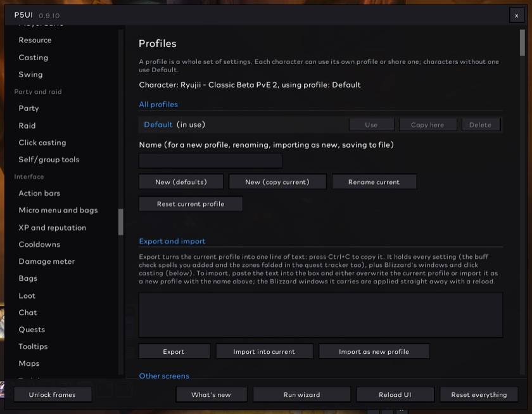Select Maps in the sidebar
532x414 pixels.
click(29, 363)
